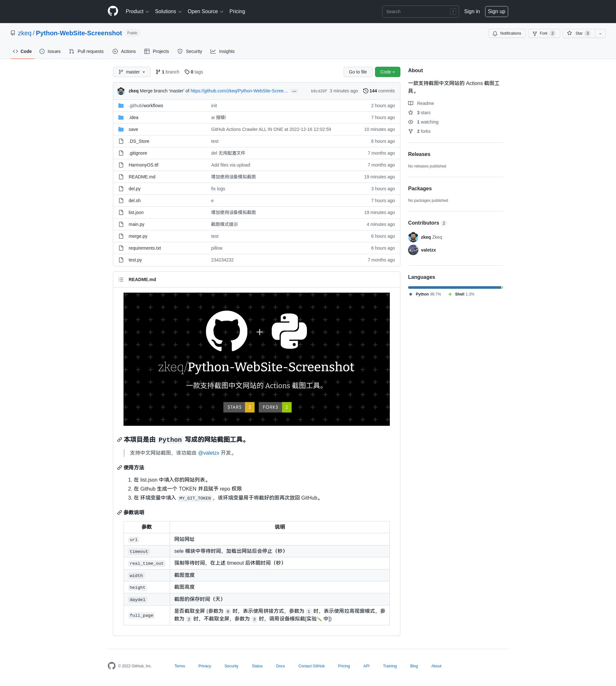The width and height of the screenshot is (616, 686).
Task: Click the repository book icon beside zkeq
Action: tap(13, 33)
